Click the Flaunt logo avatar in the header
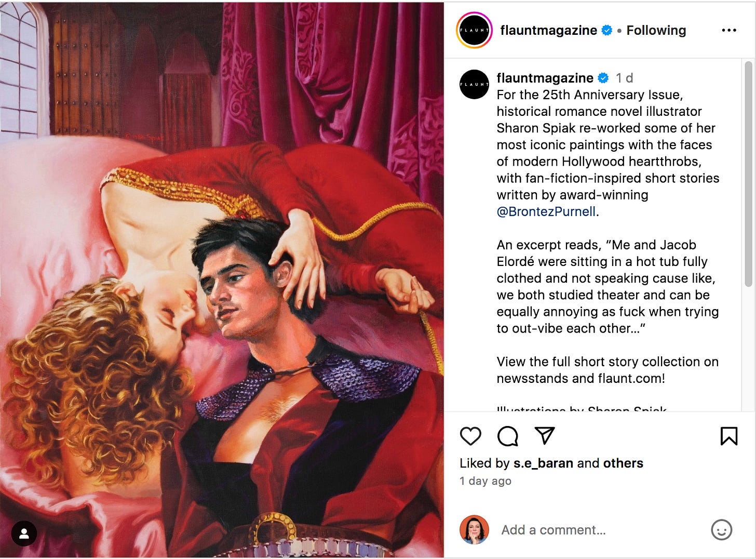The width and height of the screenshot is (756, 559). tap(474, 30)
